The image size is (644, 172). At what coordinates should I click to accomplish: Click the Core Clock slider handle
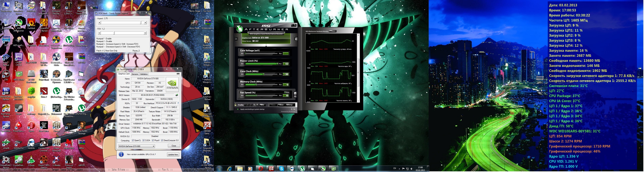[263, 74]
